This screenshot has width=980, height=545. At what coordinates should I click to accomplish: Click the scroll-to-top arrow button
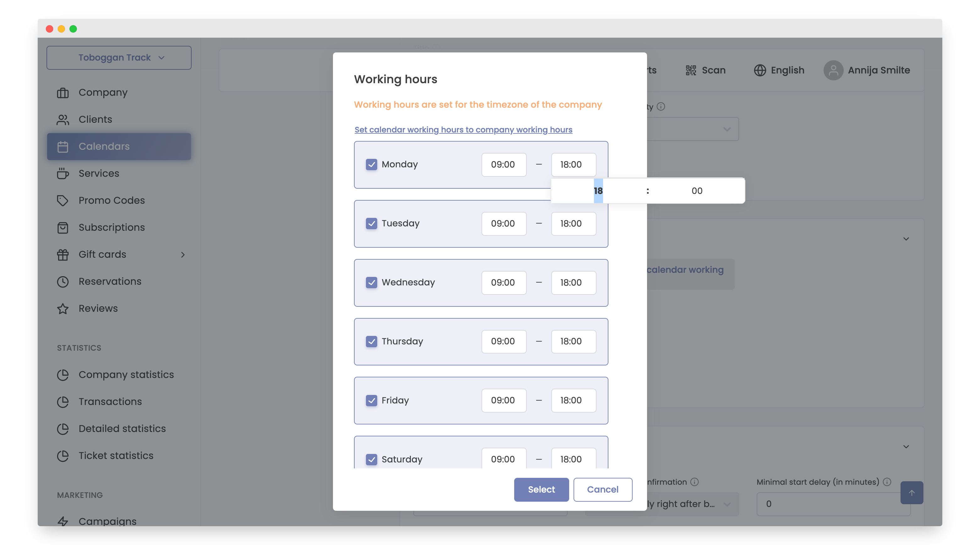911,493
